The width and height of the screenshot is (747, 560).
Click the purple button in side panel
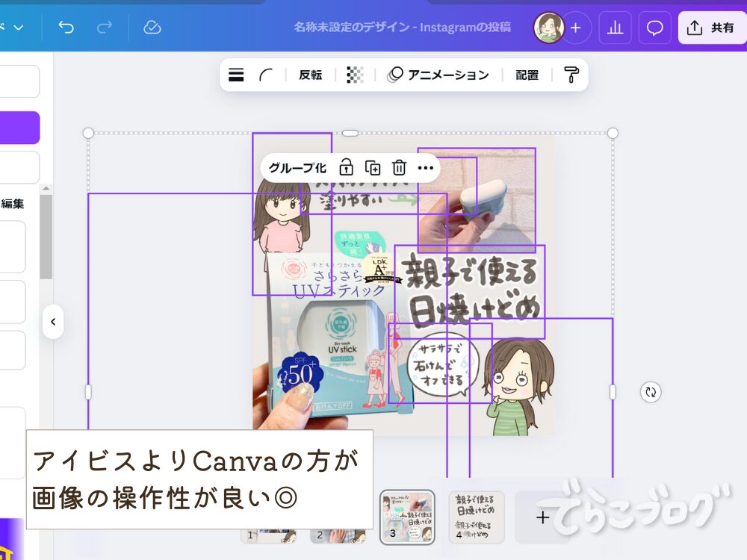coord(19,128)
